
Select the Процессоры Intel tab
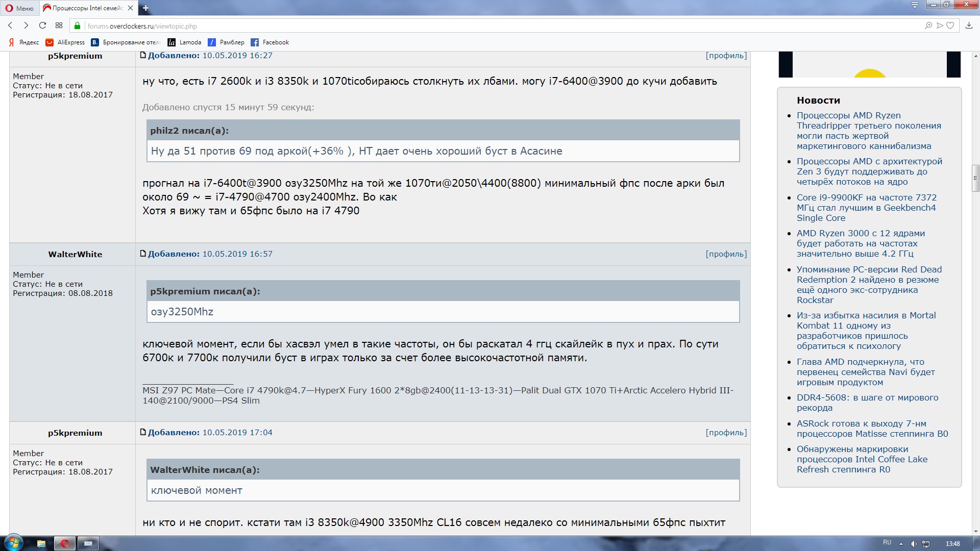point(87,8)
